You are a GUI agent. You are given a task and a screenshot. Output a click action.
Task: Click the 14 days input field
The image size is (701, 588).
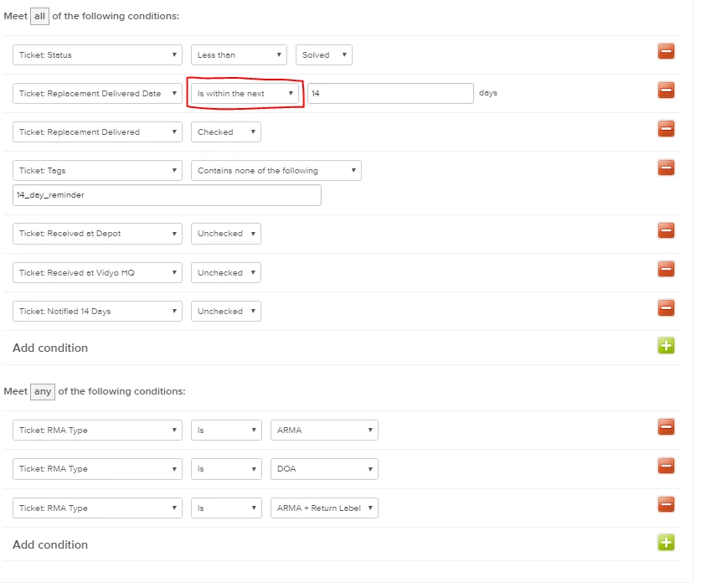tap(390, 94)
